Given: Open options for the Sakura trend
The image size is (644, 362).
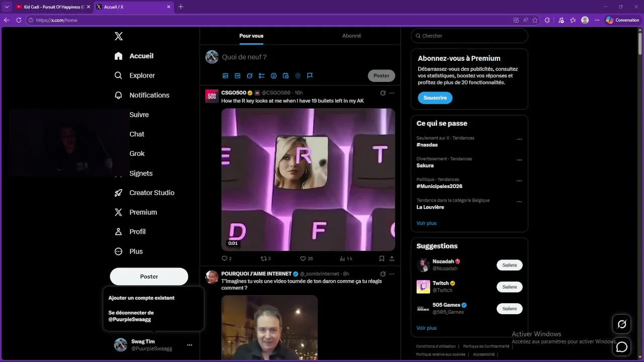Looking at the screenshot, I should tap(519, 160).
